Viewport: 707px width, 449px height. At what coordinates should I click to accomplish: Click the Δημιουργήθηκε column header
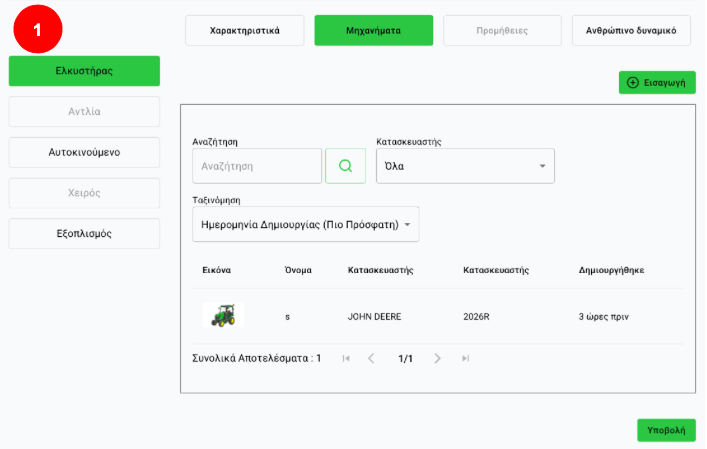click(611, 270)
